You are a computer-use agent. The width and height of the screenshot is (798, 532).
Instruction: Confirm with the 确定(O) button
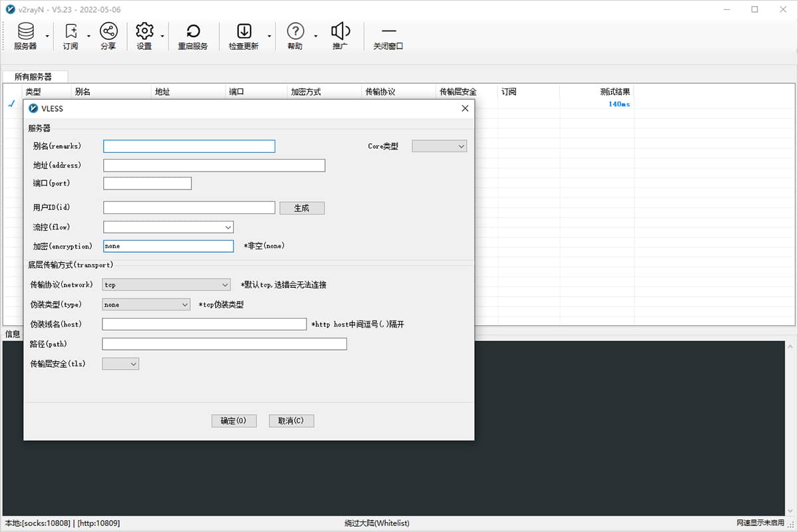(233, 421)
